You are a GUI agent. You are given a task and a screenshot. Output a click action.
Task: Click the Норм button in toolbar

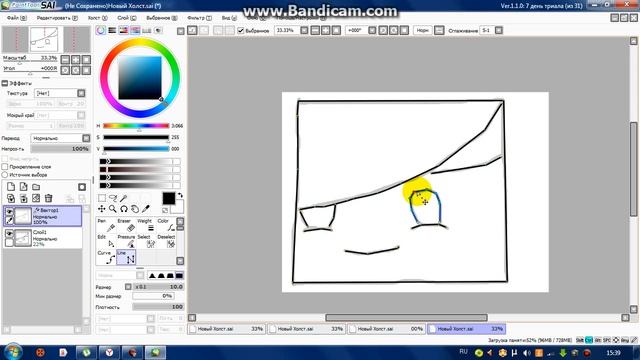(422, 31)
